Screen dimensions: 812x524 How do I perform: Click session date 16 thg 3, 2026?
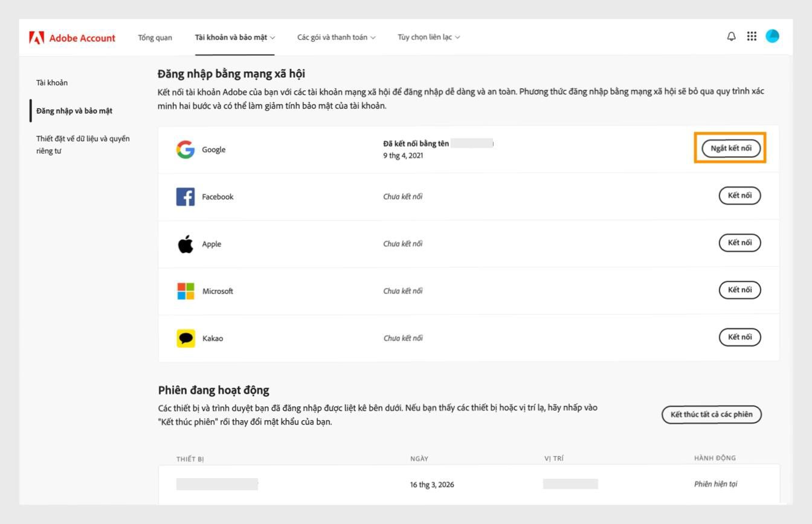[x=432, y=484]
